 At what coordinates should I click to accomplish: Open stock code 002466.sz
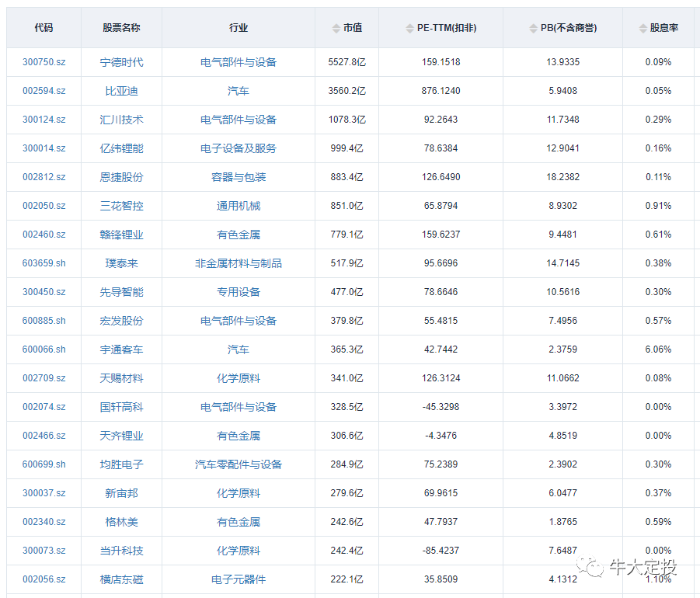44,436
